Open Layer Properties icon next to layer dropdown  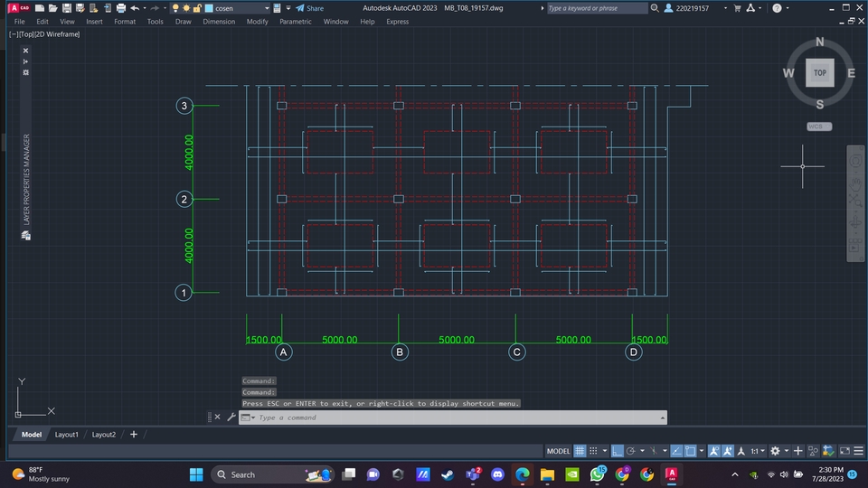(x=277, y=8)
